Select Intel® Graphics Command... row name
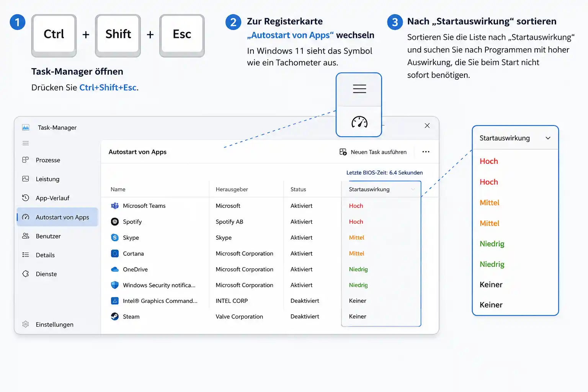Viewport: 588px width, 392px height. [160, 301]
